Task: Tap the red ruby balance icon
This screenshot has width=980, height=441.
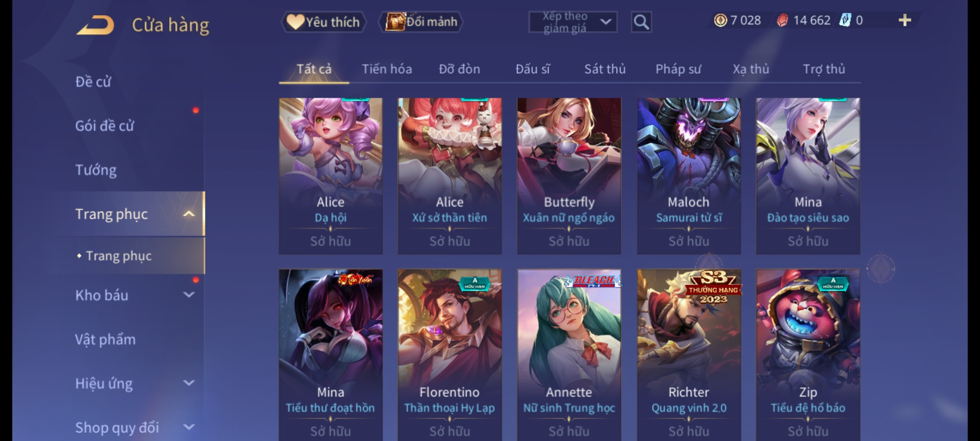Action: [x=782, y=20]
